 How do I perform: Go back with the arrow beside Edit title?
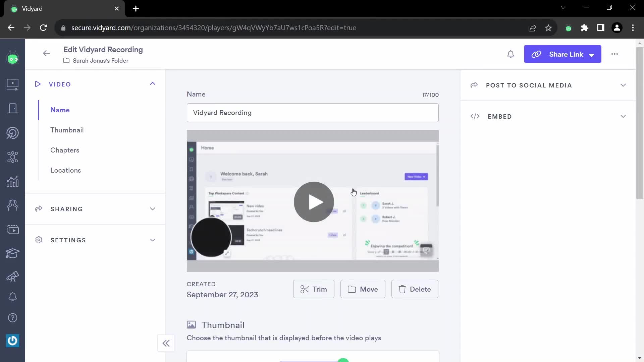click(46, 53)
